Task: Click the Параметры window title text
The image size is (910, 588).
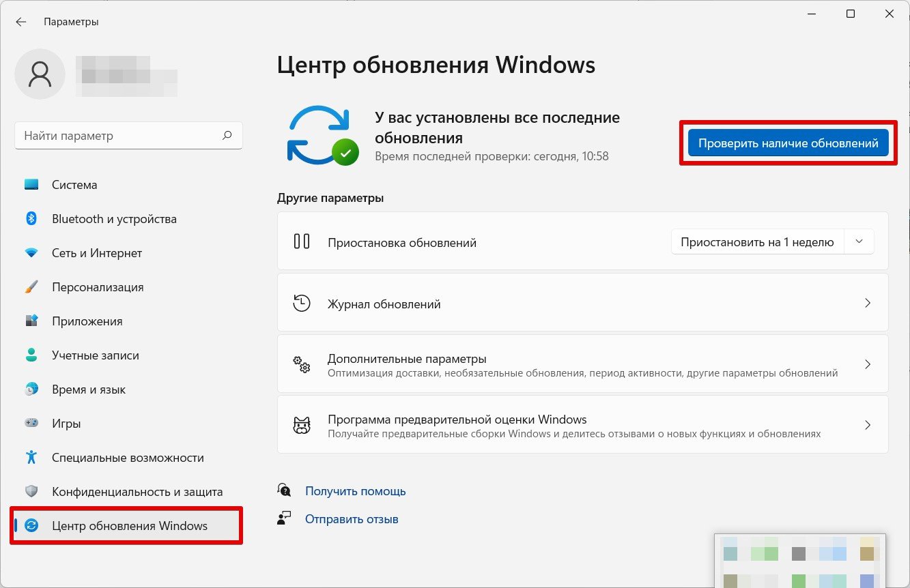Action: [x=71, y=22]
